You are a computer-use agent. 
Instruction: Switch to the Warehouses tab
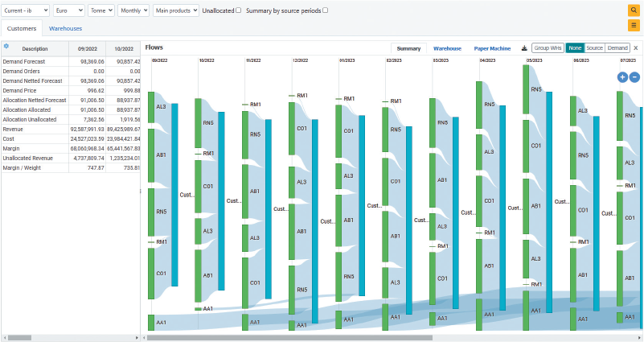[x=65, y=28]
